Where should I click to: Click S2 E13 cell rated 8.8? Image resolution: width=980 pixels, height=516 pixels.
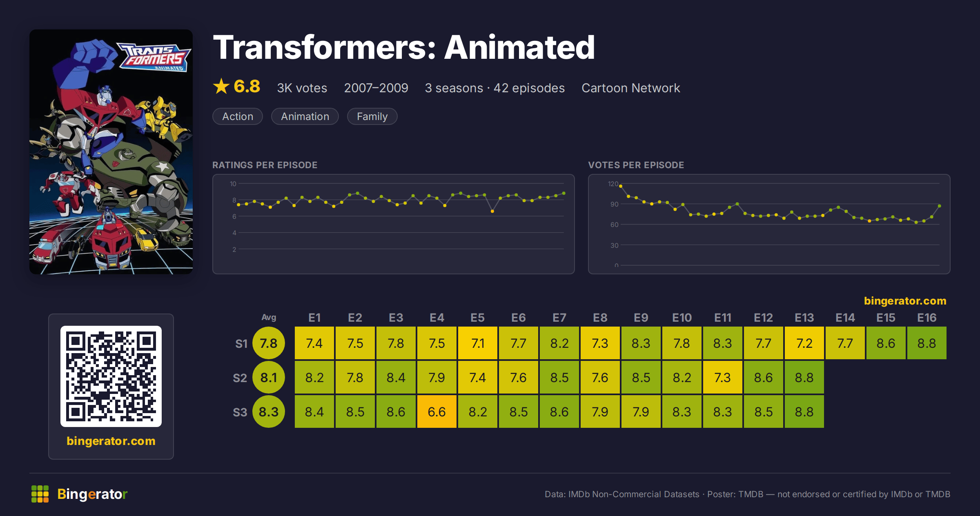[804, 377]
